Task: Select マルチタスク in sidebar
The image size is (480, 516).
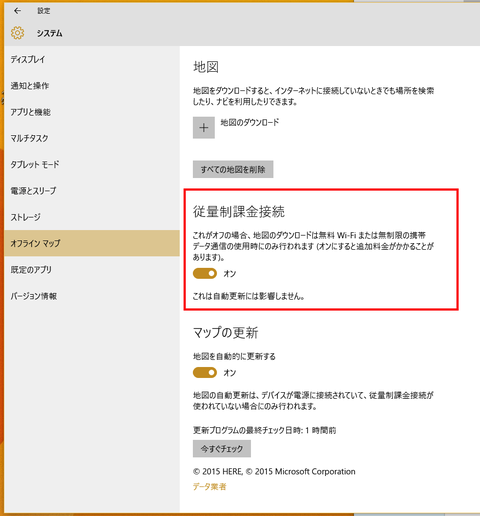Action: 92,138
